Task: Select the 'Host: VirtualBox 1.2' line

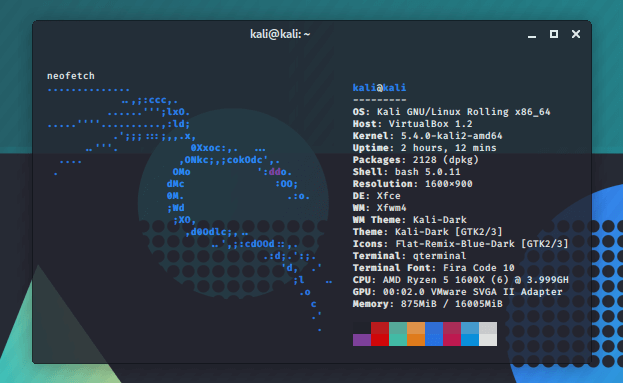Action: 412,124
